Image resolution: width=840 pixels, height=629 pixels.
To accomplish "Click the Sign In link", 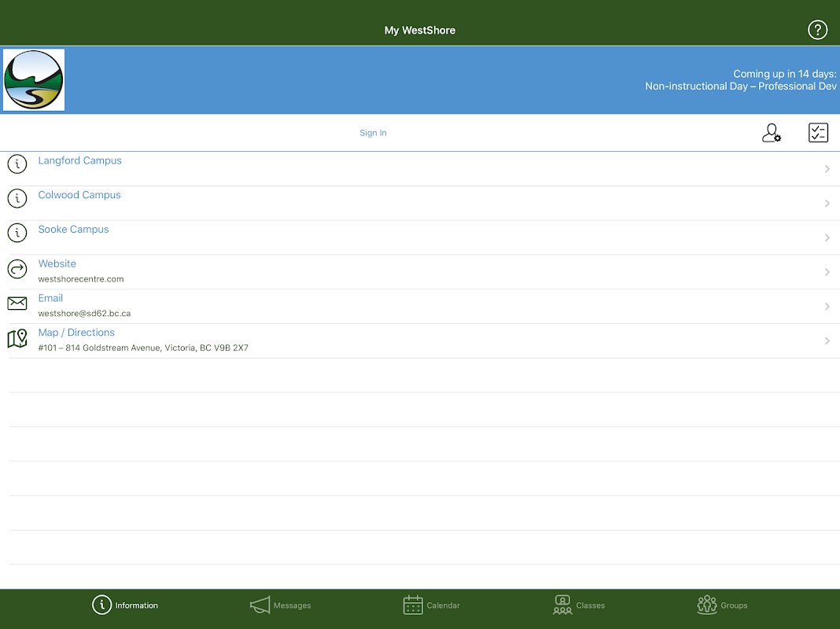I will pyautogui.click(x=373, y=133).
